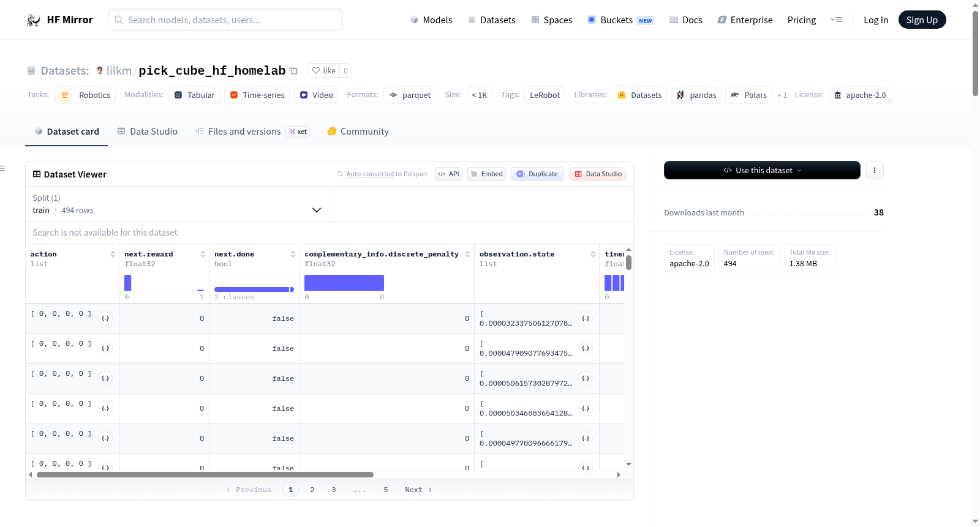Sort by the next.reward column
This screenshot has height=527, width=980.
(x=203, y=254)
